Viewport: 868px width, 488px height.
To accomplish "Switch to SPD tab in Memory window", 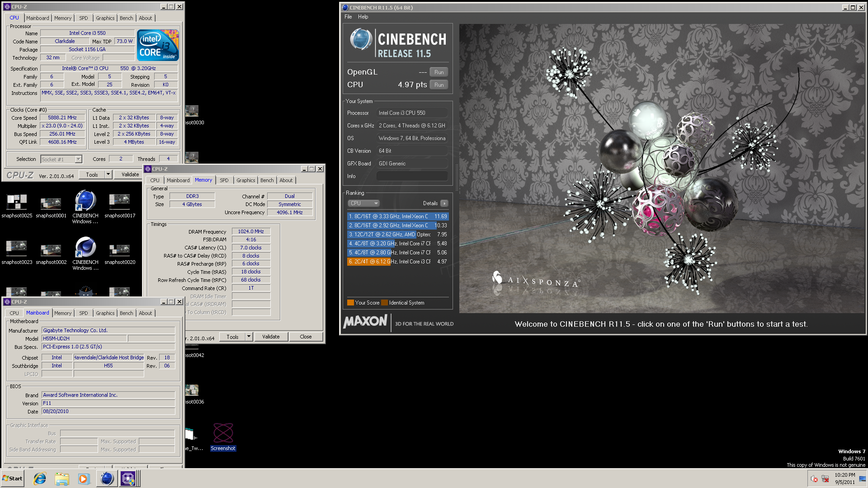I will (224, 180).
